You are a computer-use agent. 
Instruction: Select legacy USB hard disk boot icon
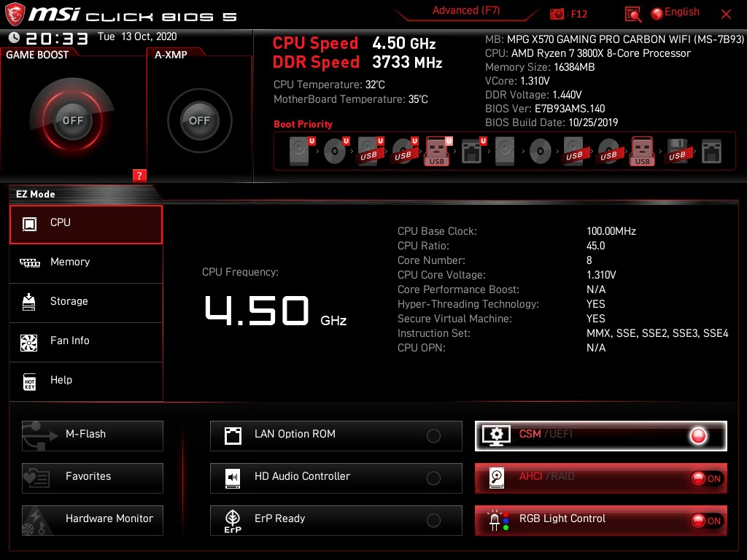575,151
